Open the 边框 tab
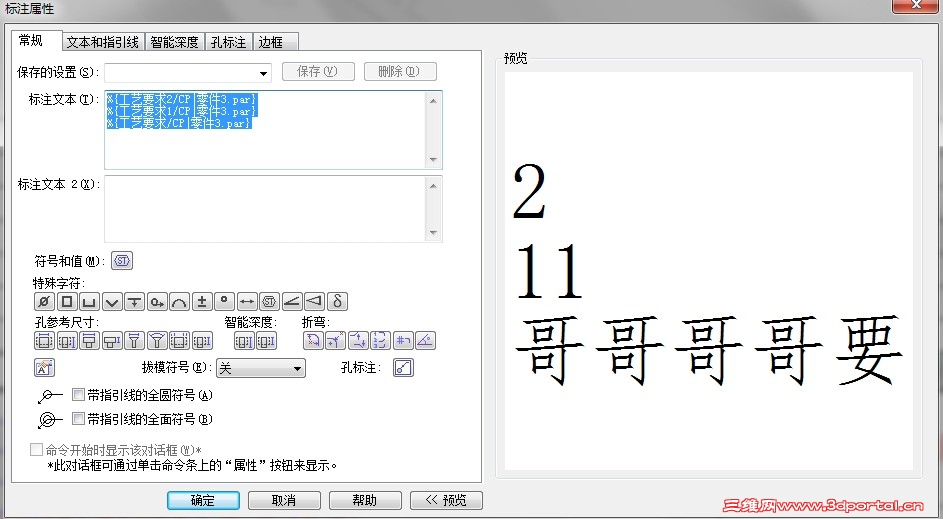Image resolution: width=943 pixels, height=519 pixels. (x=275, y=42)
